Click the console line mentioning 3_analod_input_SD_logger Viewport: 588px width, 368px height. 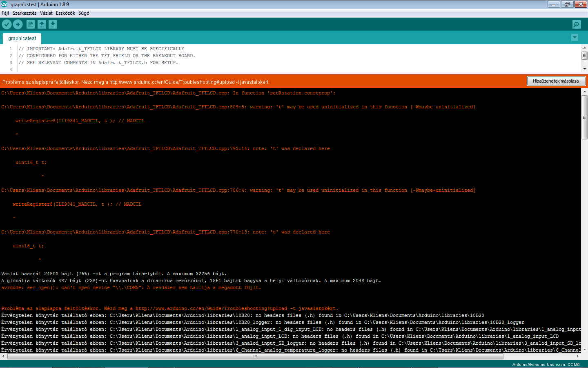coord(291,343)
